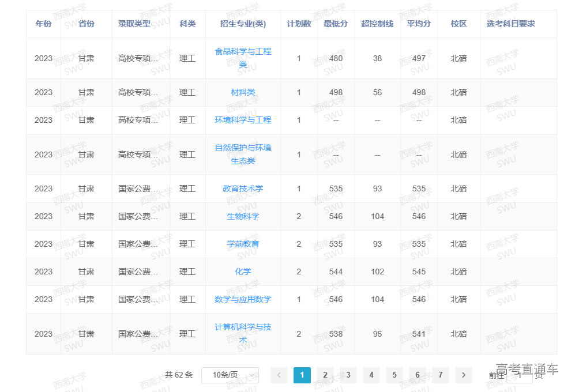Open the 生物科学 major link
The width and height of the screenshot is (575, 392).
[x=243, y=216]
